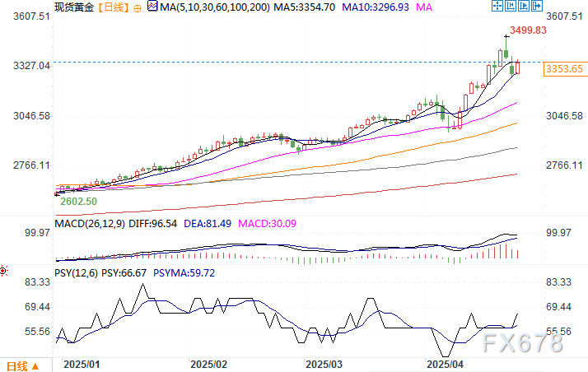588x372 pixels.
Task: Click the MA indicator chart icon
Action: [152, 6]
